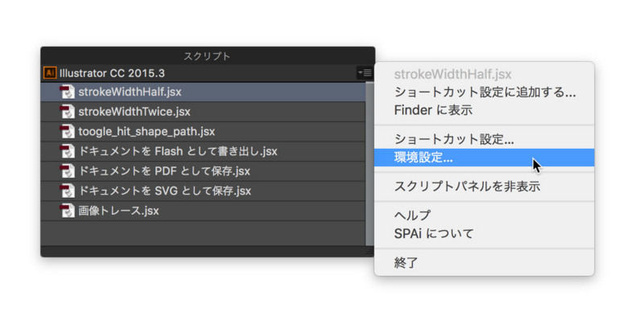The height and width of the screenshot is (316, 644).
Task: Choose Finder に表示 menu item
Action: 485,110
